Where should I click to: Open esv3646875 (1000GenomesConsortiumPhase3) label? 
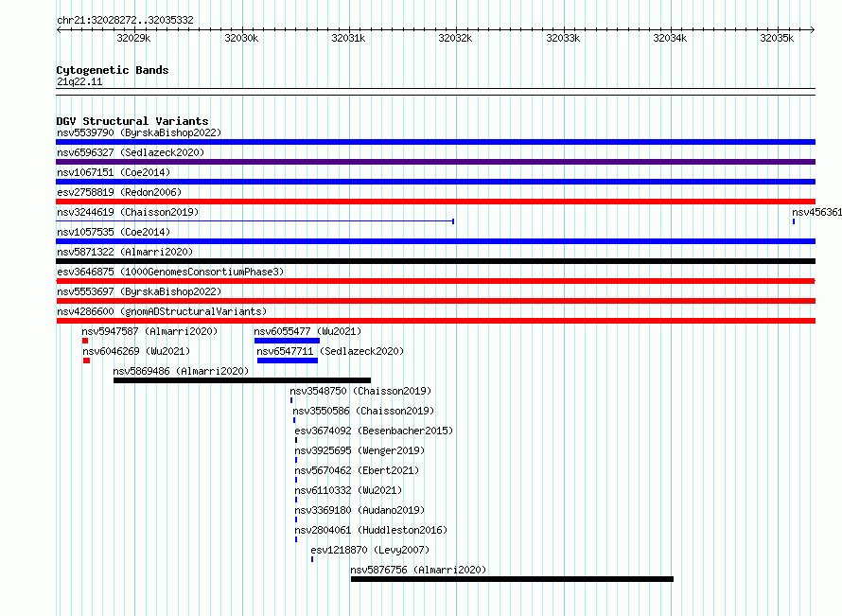(170, 272)
